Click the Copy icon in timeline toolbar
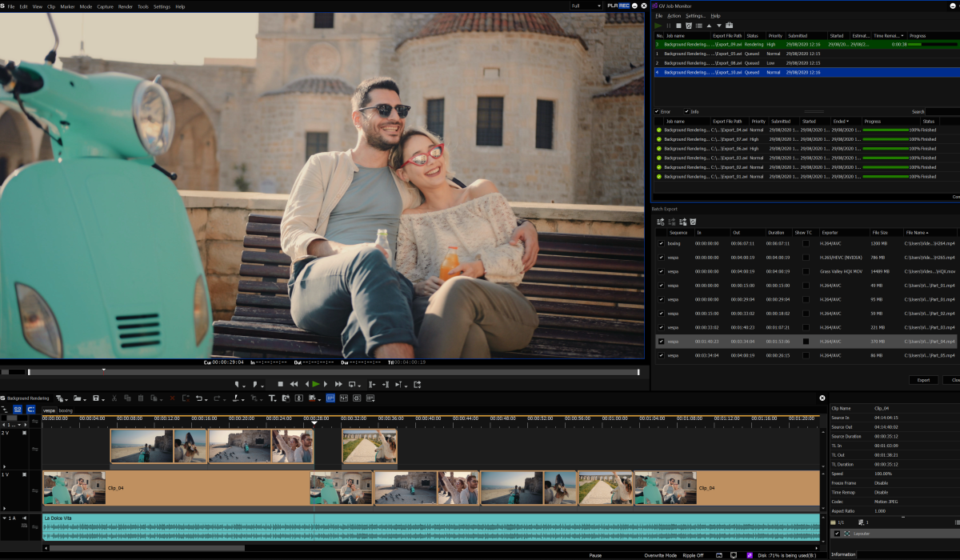960x560 pixels. coord(127,398)
